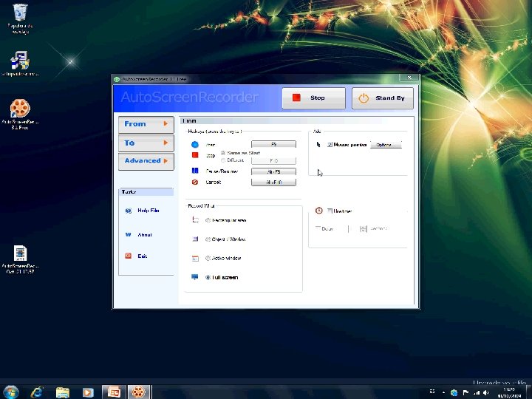Select Rectangular area radio option

click(x=208, y=220)
